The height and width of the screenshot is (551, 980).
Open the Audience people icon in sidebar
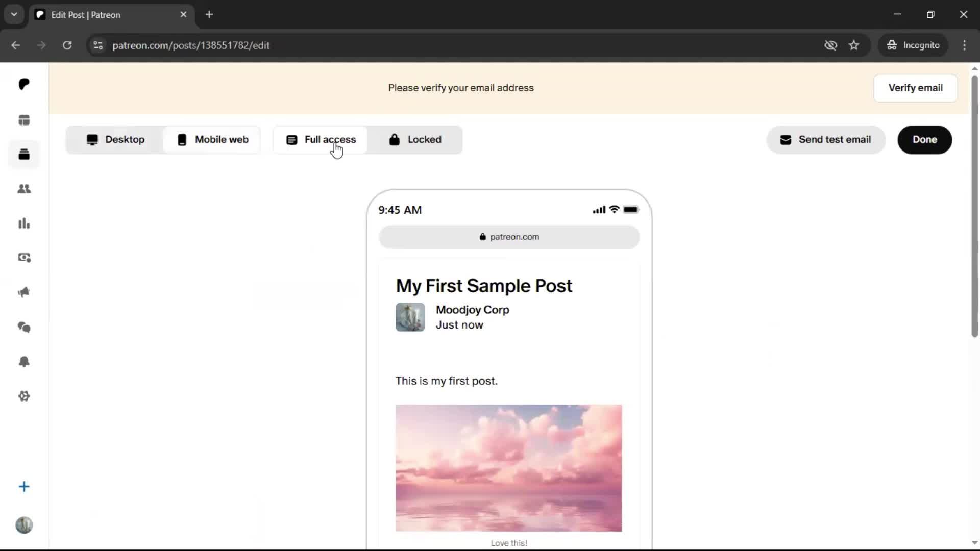[24, 189]
